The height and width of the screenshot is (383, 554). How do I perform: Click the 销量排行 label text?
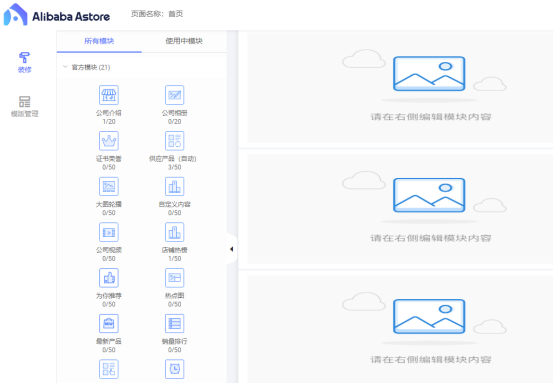[x=175, y=341]
